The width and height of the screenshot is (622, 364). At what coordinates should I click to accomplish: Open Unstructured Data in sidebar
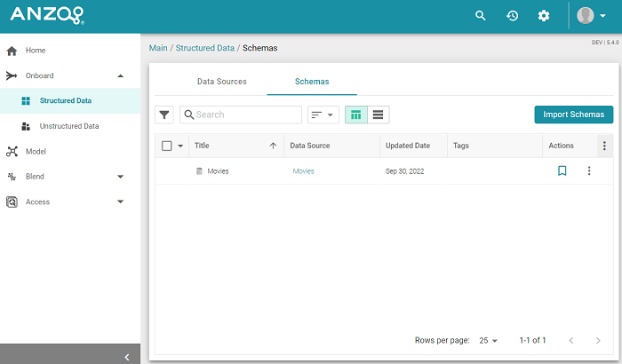tap(69, 126)
